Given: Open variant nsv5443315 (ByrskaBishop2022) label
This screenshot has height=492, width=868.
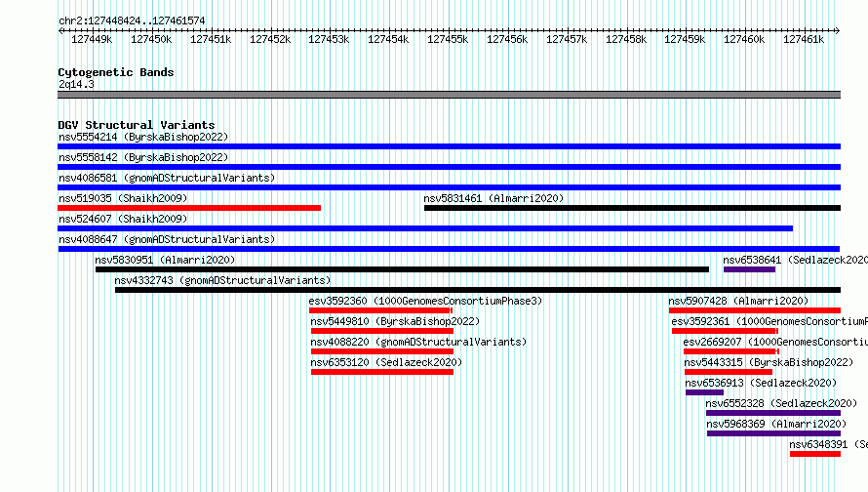Looking at the screenshot, I should click(x=769, y=362).
